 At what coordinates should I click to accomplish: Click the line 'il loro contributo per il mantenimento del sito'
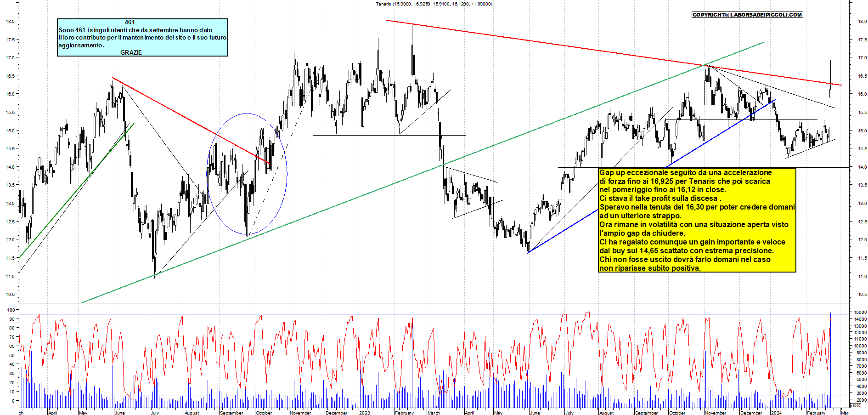coord(142,37)
